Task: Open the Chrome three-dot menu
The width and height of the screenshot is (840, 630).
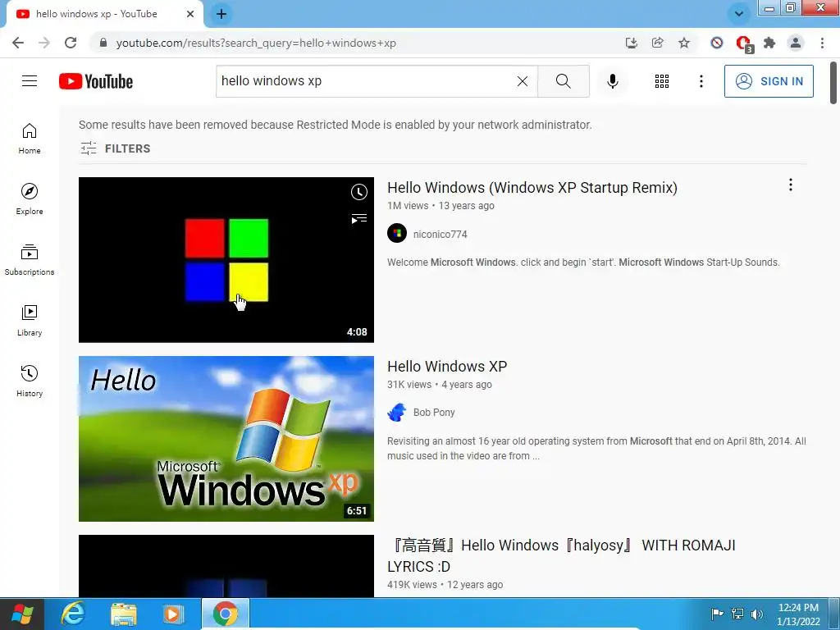Action: (822, 43)
